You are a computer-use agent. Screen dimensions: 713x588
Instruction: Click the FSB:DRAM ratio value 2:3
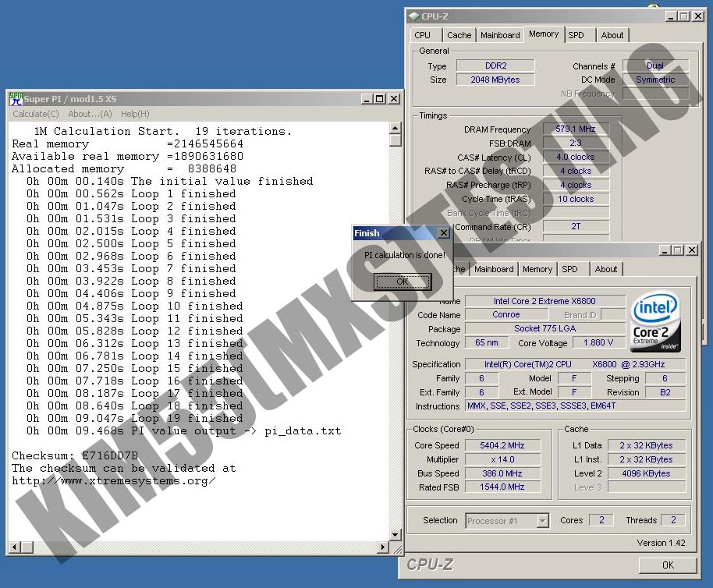576,143
